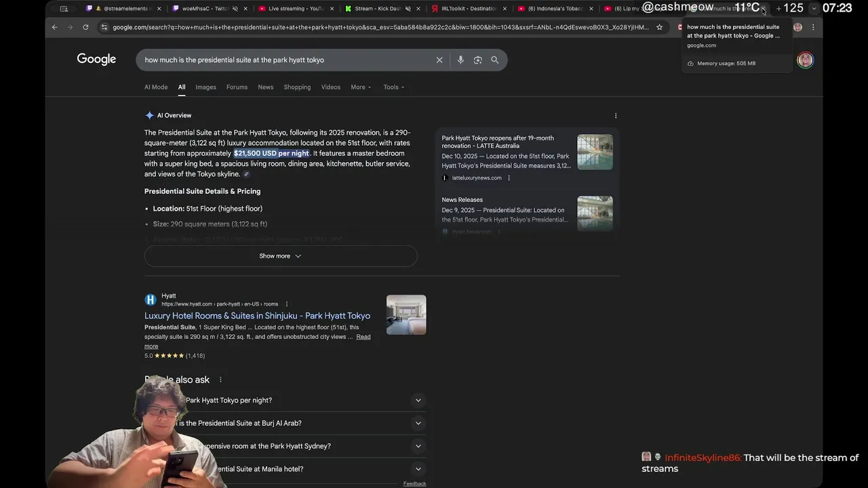
Task: Click the Hyatt favicon logo
Action: pyautogui.click(x=151, y=300)
